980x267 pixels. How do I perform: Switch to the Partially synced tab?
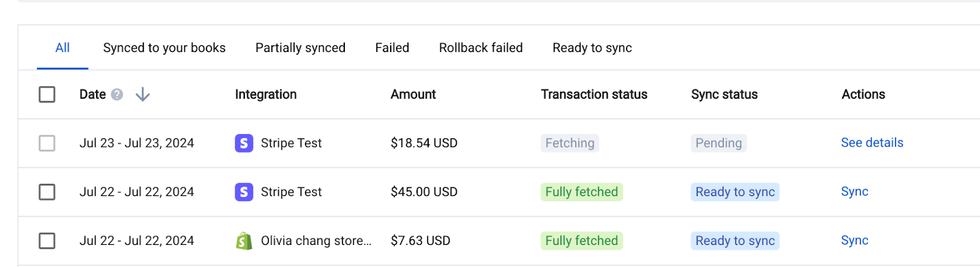point(300,48)
